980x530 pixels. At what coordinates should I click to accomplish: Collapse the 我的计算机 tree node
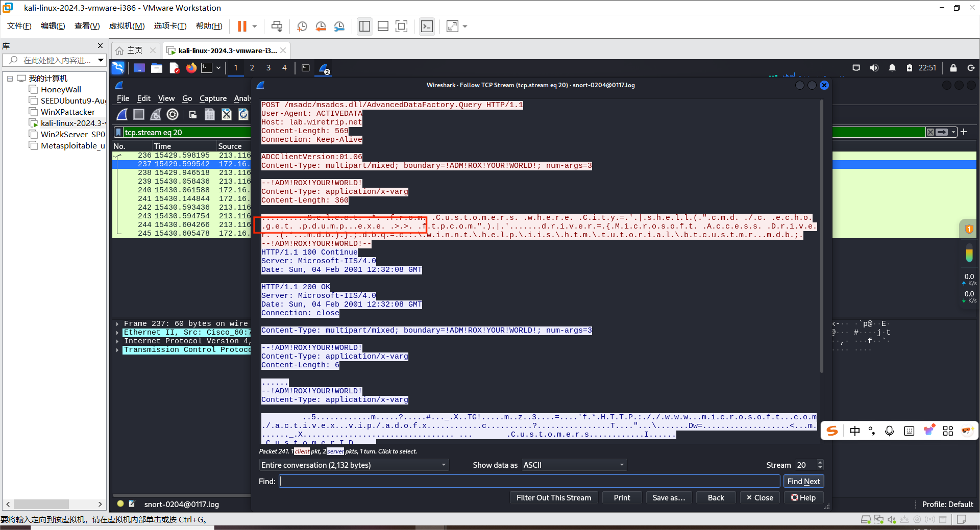tap(10, 79)
